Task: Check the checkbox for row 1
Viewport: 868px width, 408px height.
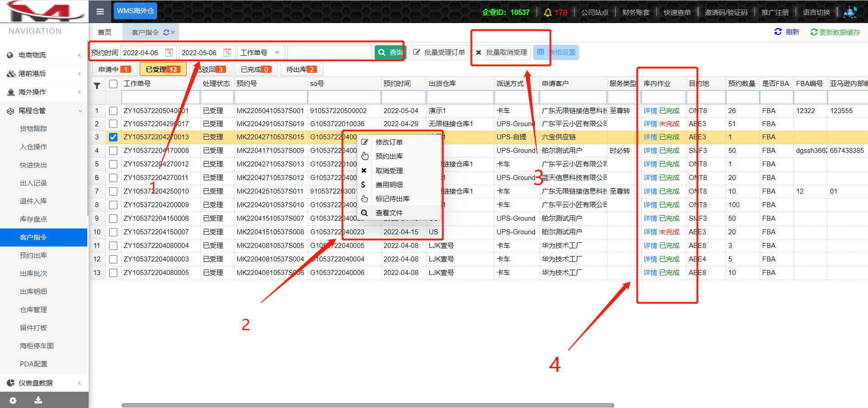Action: click(113, 111)
